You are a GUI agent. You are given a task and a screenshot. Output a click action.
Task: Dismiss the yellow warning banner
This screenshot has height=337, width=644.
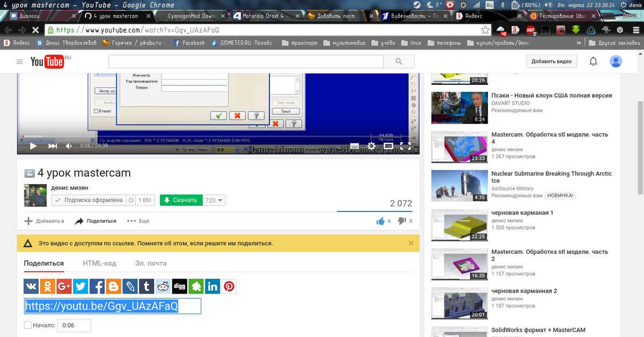pos(411,243)
